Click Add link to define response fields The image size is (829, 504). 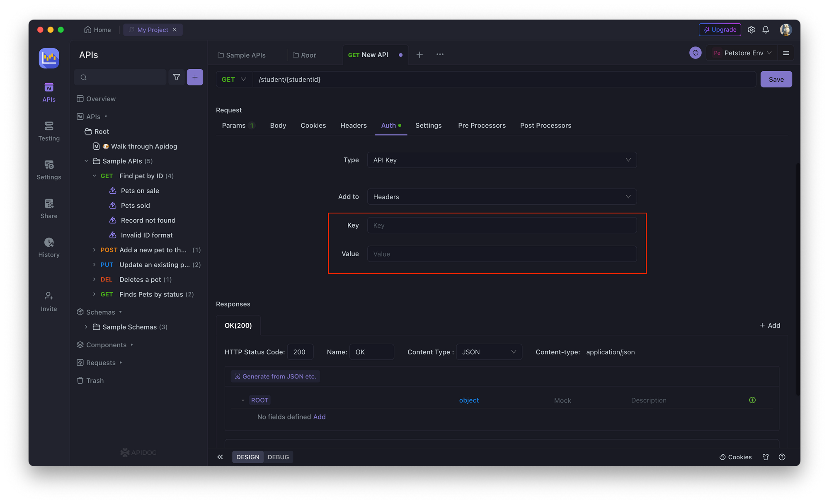[320, 417]
